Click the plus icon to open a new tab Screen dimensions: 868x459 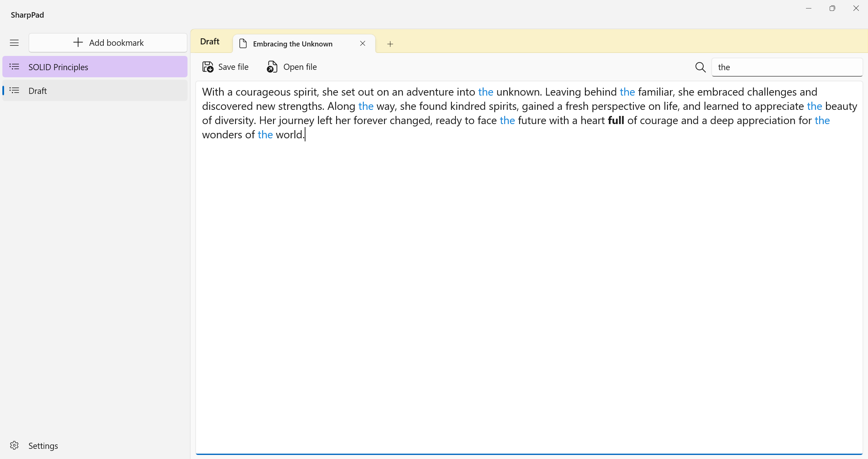[390, 44]
